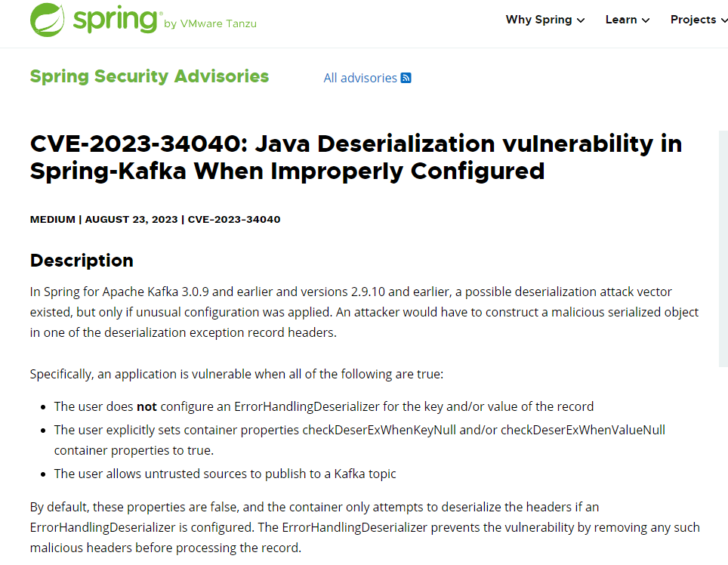The width and height of the screenshot is (728, 565).
Task: Click the CVE-2023-34040 advisory title heading
Action: (x=356, y=157)
